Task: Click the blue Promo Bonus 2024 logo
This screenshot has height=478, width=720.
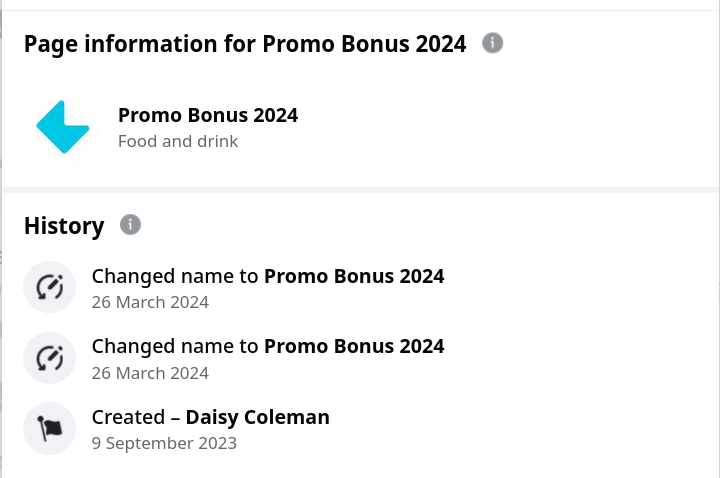Action: point(62,127)
